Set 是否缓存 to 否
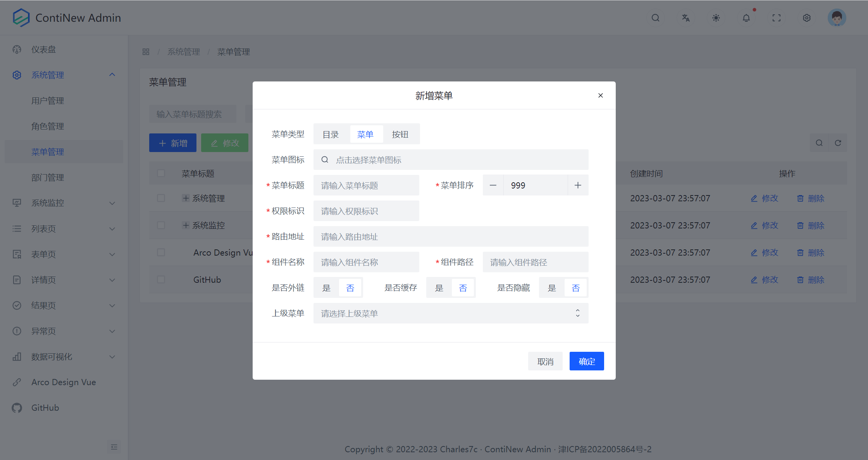Screen dimensions: 868x460 [x=463, y=288]
